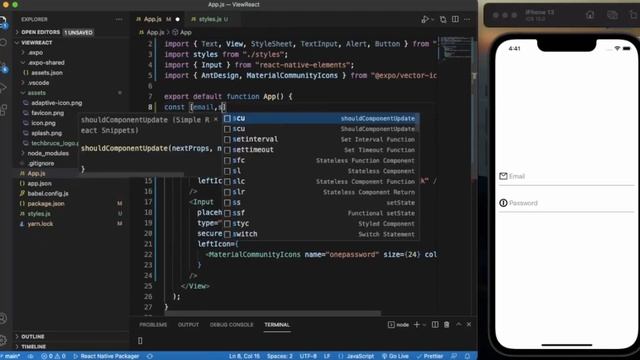Image resolution: width=640 pixels, height=360 pixels.
Task: Click onepassword icon in simulator Password field
Action: pos(503,203)
